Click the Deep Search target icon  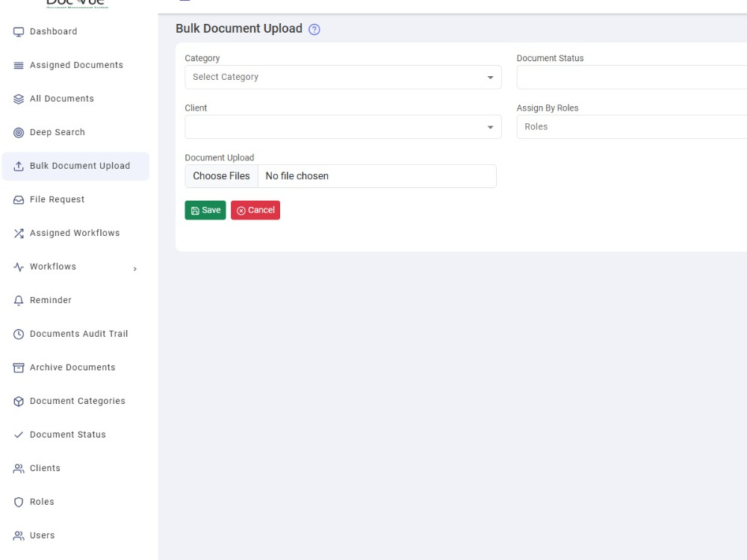pyautogui.click(x=19, y=132)
